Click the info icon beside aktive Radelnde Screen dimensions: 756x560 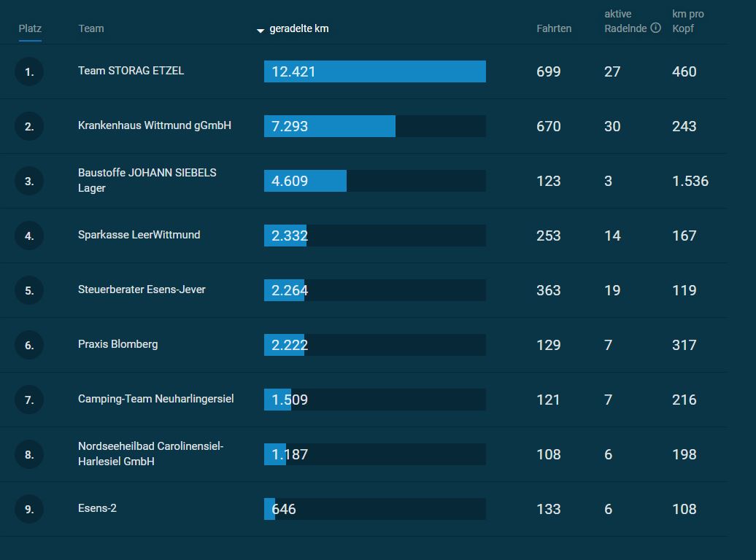click(x=655, y=28)
